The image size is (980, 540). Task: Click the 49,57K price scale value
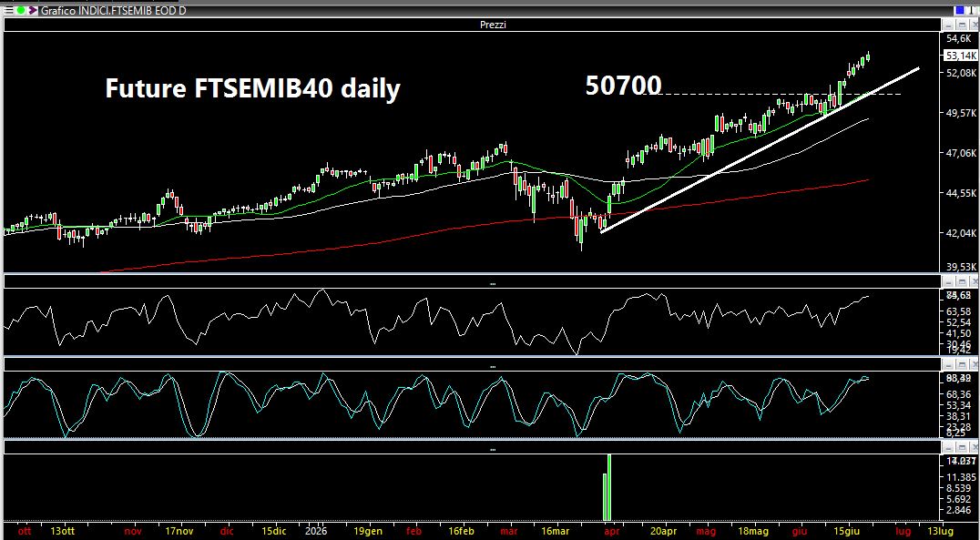961,113
